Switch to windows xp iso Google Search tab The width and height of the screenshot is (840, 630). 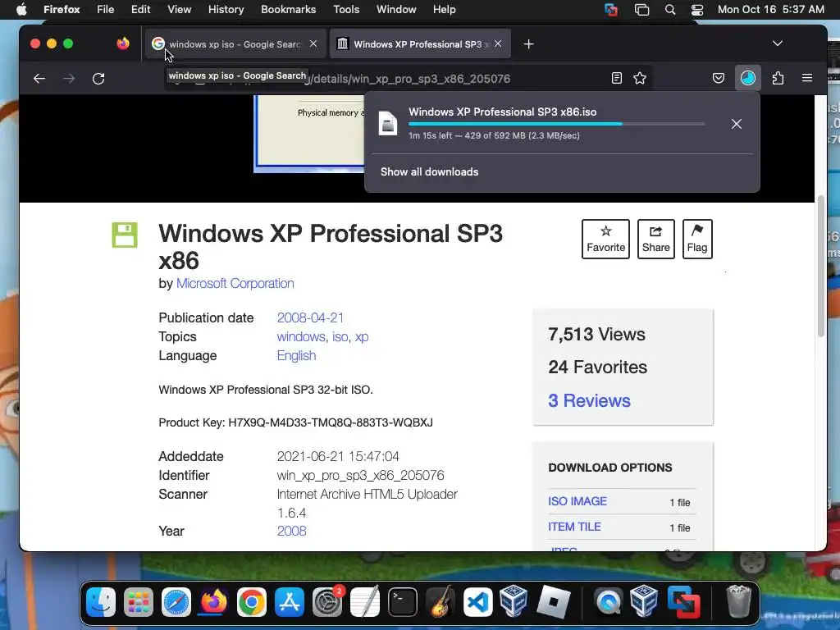coord(235,44)
